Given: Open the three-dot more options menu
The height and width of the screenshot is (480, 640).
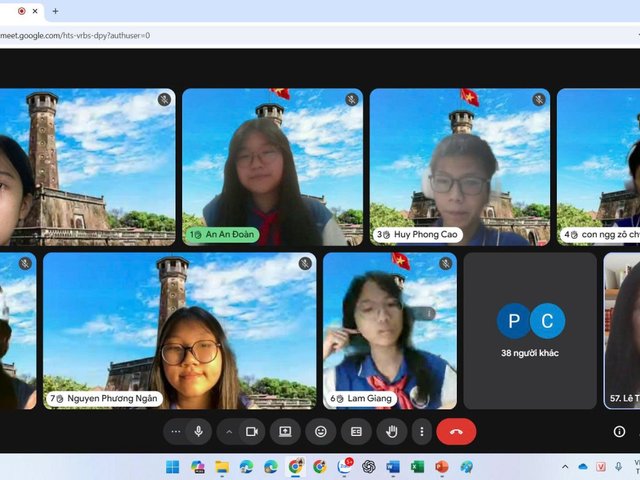Looking at the screenshot, I should [x=422, y=431].
